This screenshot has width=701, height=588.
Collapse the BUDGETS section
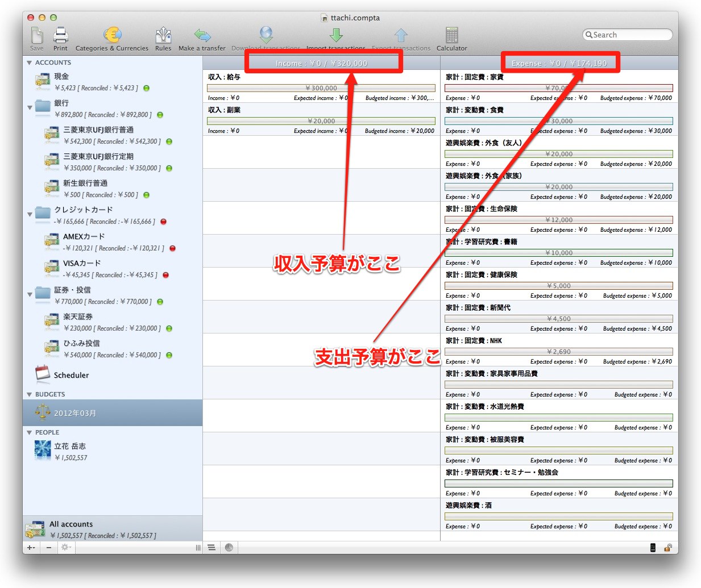[30, 394]
